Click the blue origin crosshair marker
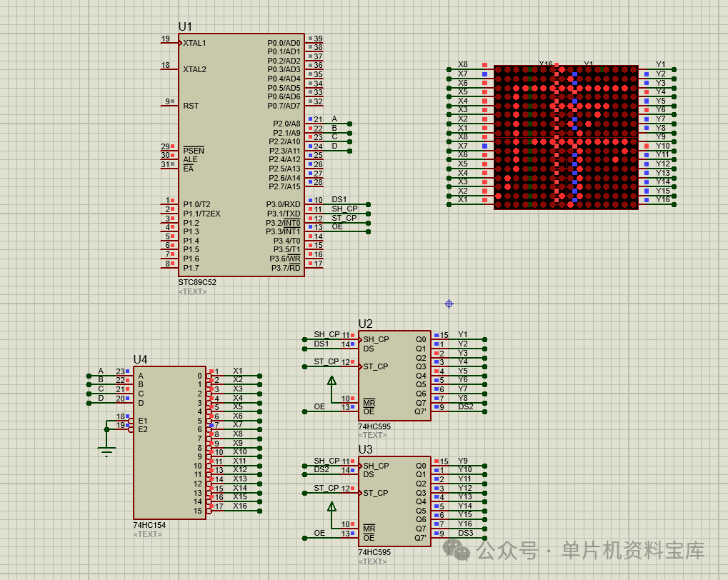The image size is (728, 580). click(x=449, y=304)
